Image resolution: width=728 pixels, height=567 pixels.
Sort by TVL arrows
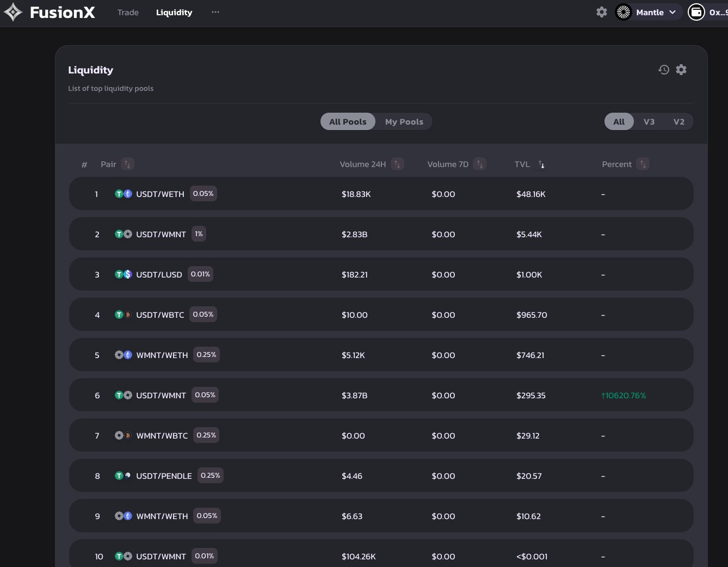pyautogui.click(x=541, y=164)
